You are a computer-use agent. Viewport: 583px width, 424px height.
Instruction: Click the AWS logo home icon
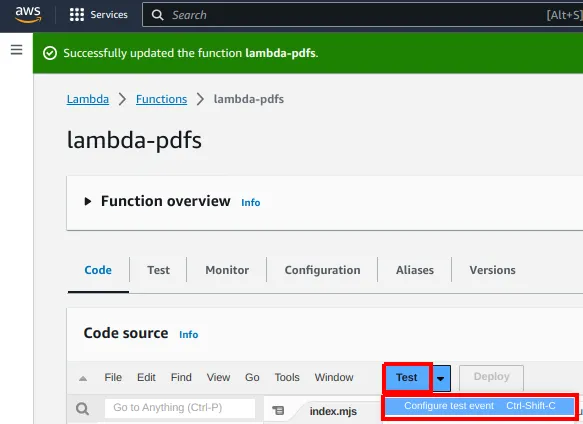point(28,15)
